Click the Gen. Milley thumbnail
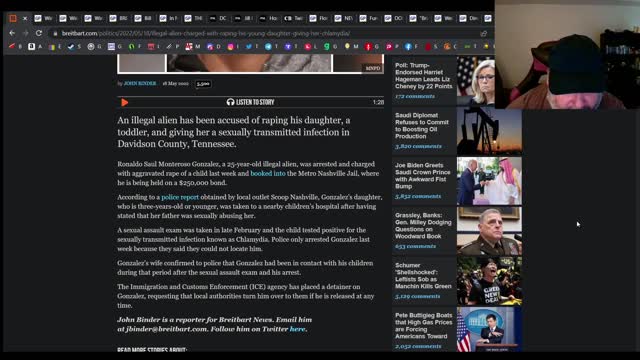Screen dimensions: 640x360 point(489,231)
